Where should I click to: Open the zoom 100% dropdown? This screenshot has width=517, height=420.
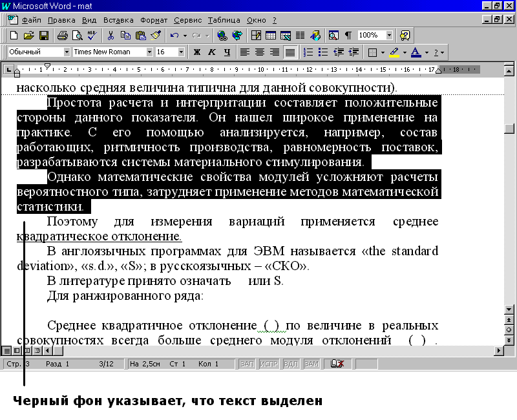coord(390,35)
